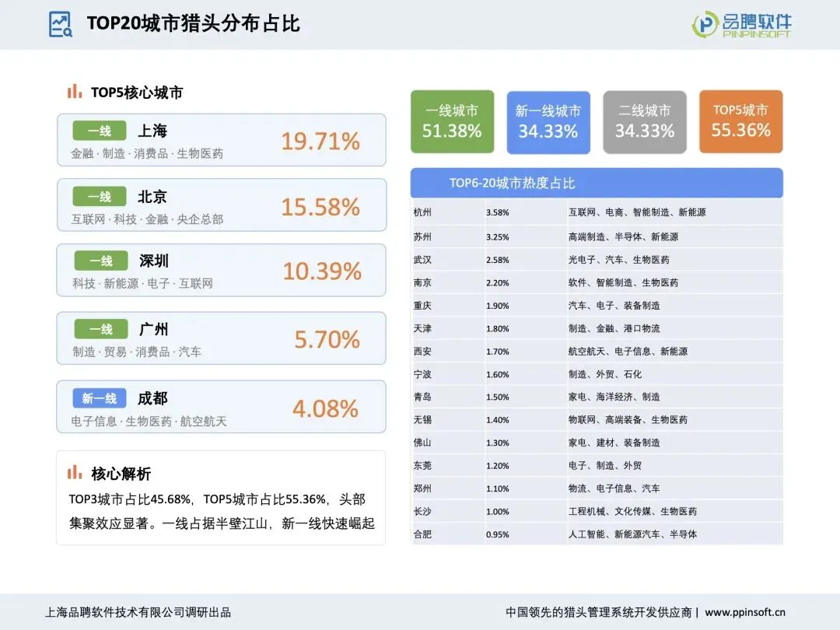The image size is (840, 630).
Task: Select the blue 新一线城市 34.33% tile
Action: [x=548, y=122]
